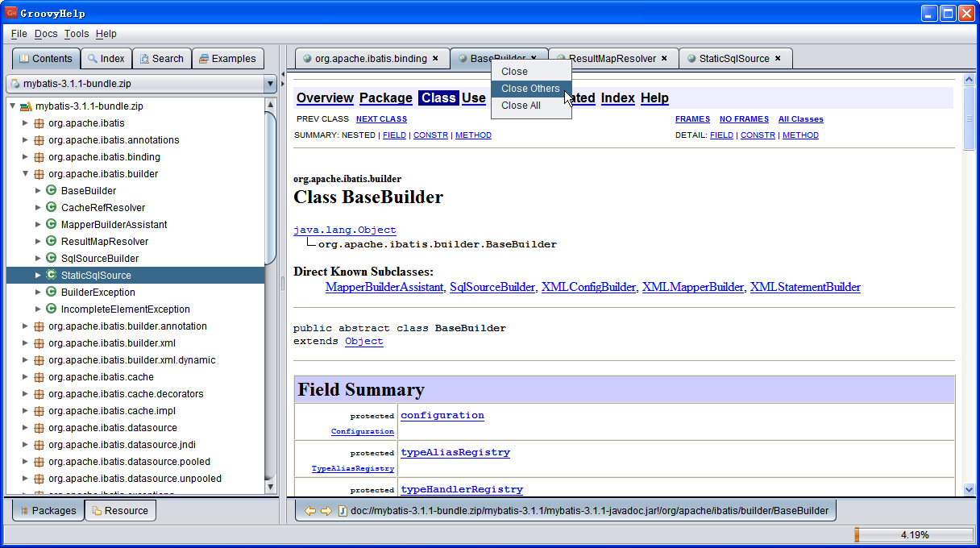This screenshot has width=980, height=548.
Task: Collapse the org.apache.ibatis.builder package node
Action: [25, 174]
